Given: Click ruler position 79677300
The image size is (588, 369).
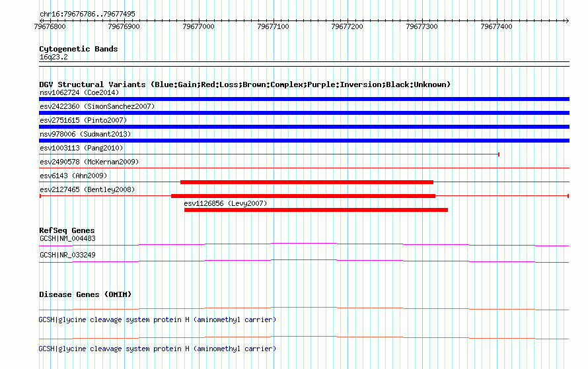Looking at the screenshot, I should pyautogui.click(x=422, y=26).
